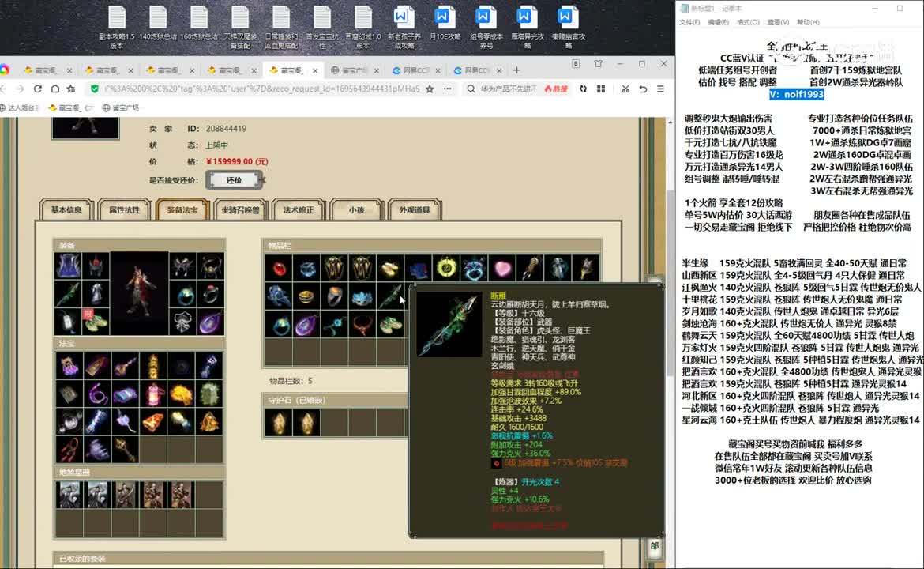Click the green security shield icon
Viewport: 924px width, 569px height.
[94, 89]
